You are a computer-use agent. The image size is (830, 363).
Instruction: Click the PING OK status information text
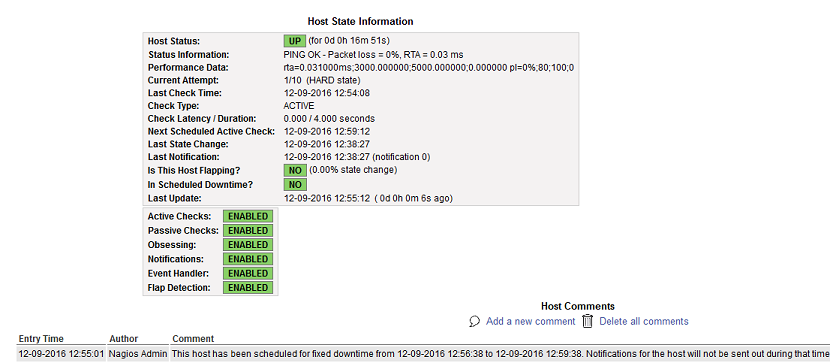point(374,55)
